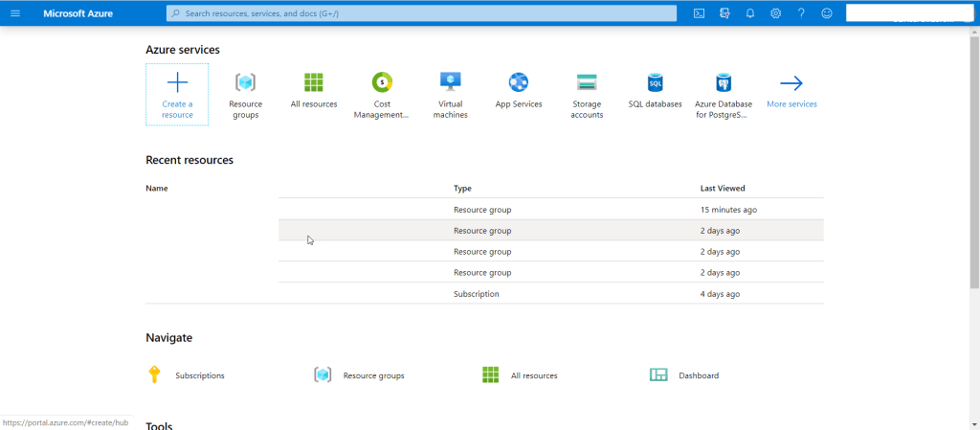Viewport: 980px width, 430px height.
Task: Open portal settings gear
Action: 776,13
